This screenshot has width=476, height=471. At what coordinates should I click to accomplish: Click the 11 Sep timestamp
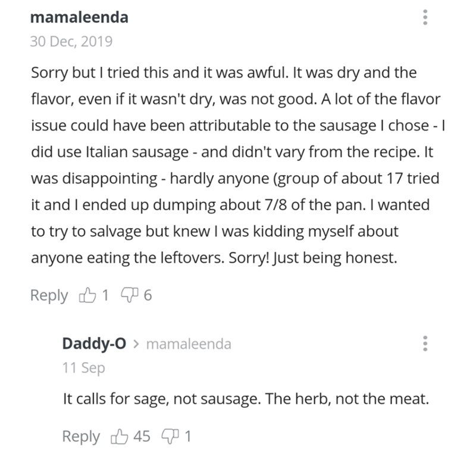pyautogui.click(x=83, y=367)
